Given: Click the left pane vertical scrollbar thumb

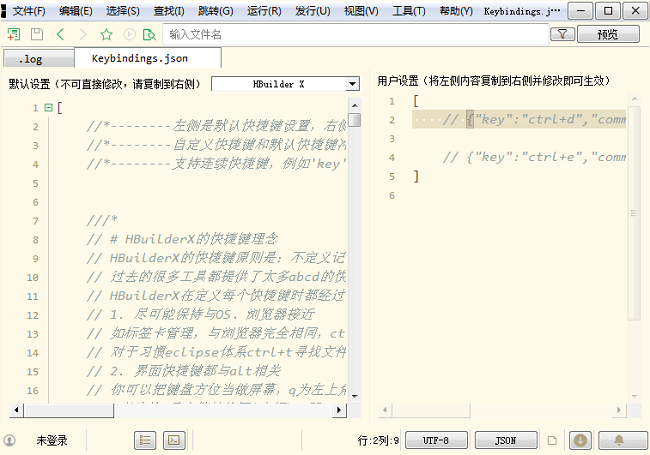Looking at the screenshot, I should 355,120.
